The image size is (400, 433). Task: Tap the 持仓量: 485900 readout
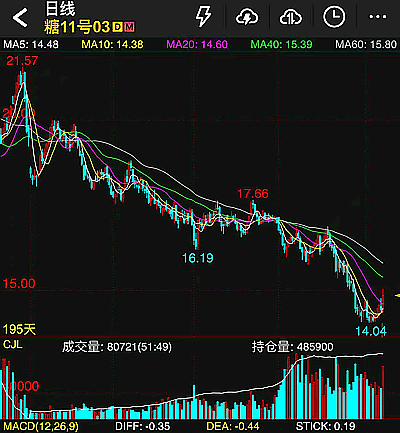tap(292, 347)
